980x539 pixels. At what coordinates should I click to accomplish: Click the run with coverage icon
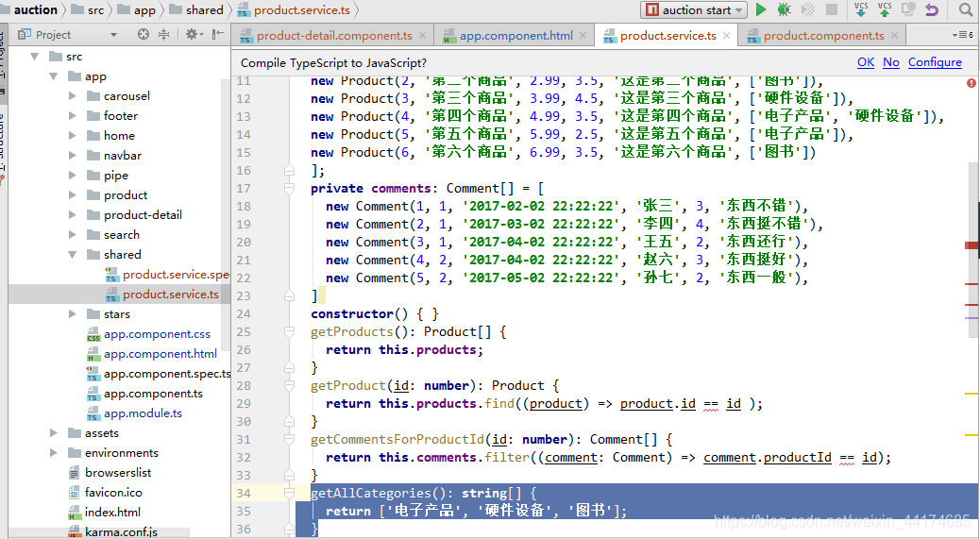808,9
